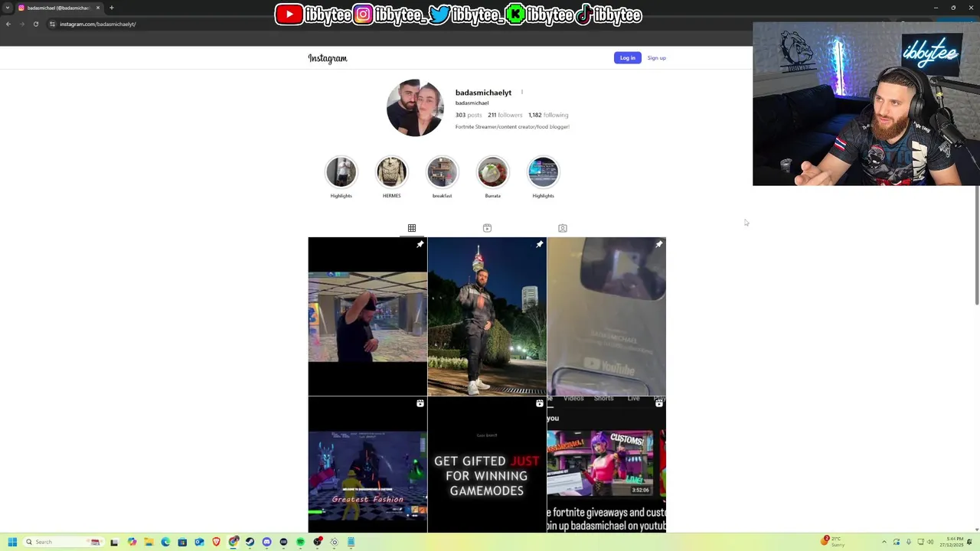This screenshot has height=551, width=980.
Task: Select the badasmichael Instagram browser tab
Action: point(59,8)
